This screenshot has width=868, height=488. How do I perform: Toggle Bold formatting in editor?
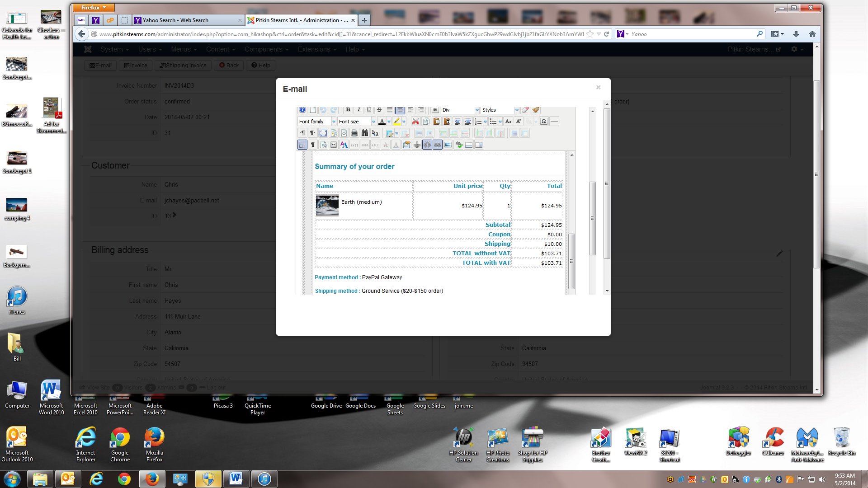click(x=348, y=110)
